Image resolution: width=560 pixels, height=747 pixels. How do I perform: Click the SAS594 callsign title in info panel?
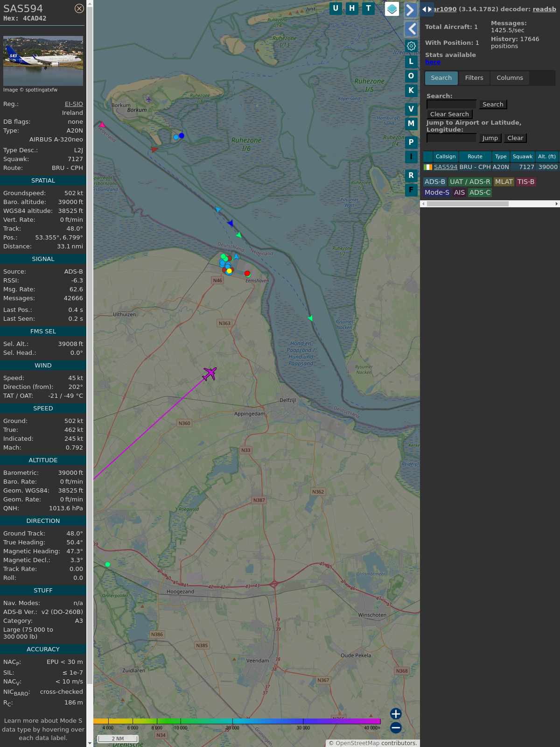point(23,9)
